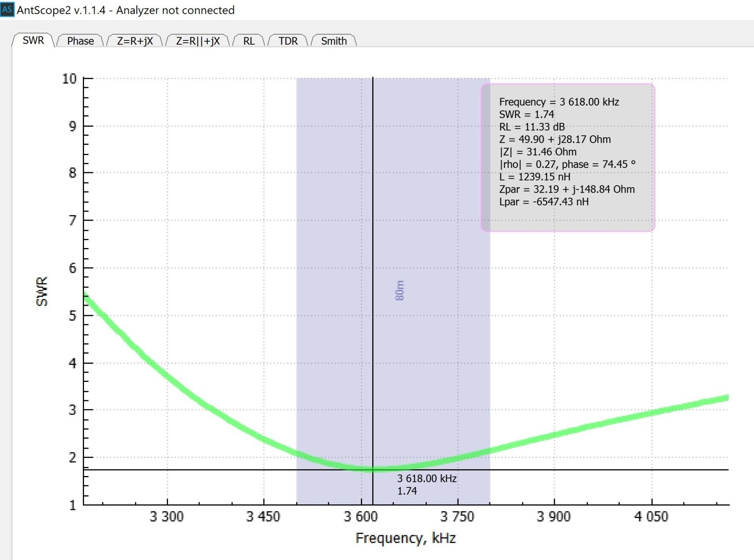This screenshot has width=754, height=560.
Task: Click the AntScope2 app icon in title bar
Action: click(x=7, y=9)
